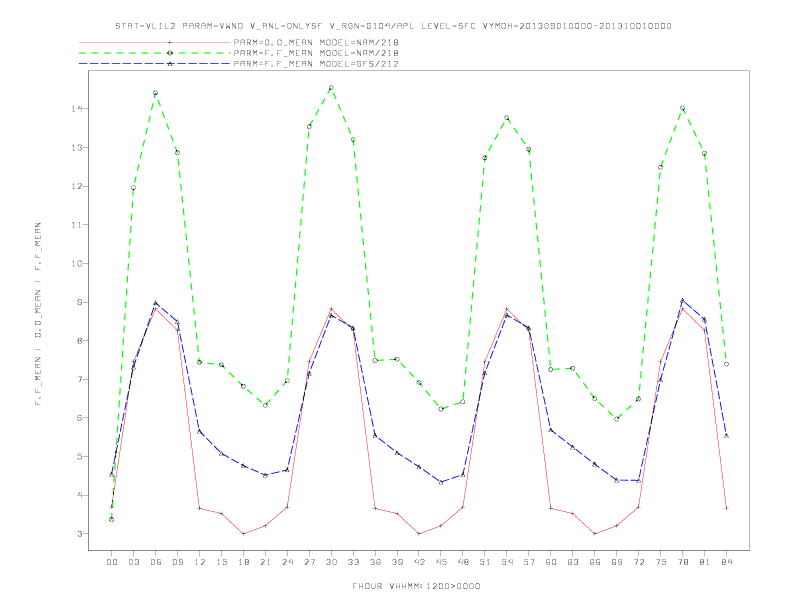Click the x-axis label FHOUR VHHMM:1200>0000
Screen dimensions: 792x612
[x=416, y=586]
